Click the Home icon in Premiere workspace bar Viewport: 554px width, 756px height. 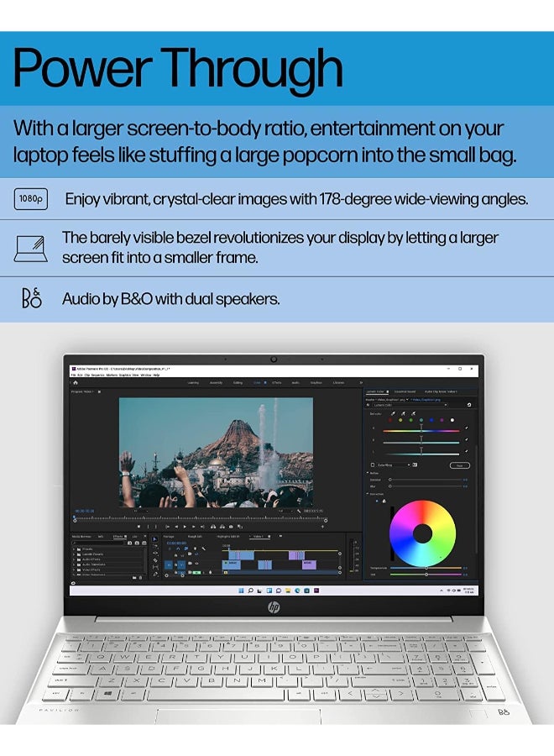pyautogui.click(x=76, y=382)
